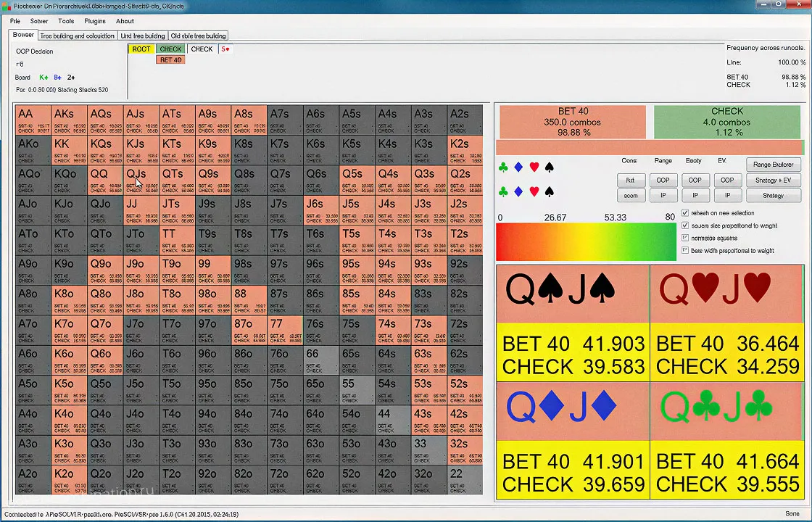Screen dimensions: 812x522
Task: Click the red heart icon in the top suit row
Action: [534, 167]
